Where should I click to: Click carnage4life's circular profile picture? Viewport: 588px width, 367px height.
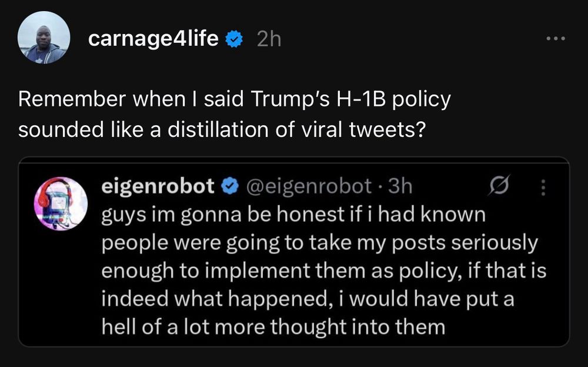(44, 38)
